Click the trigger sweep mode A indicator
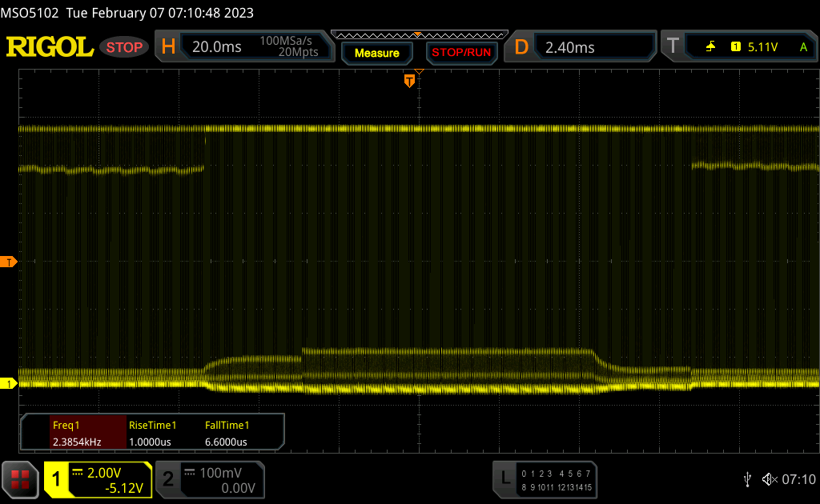The height and width of the screenshot is (504, 820). pyautogui.click(x=803, y=47)
